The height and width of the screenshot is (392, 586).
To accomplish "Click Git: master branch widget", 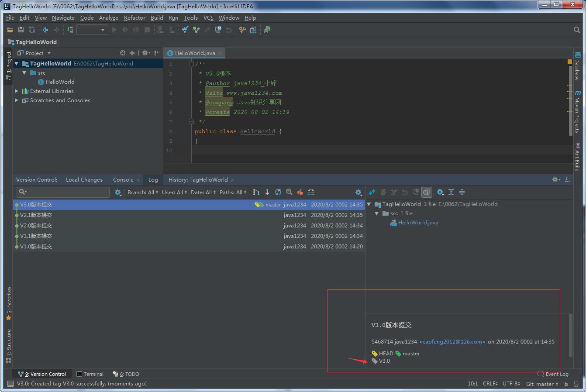I will pyautogui.click(x=542, y=384).
